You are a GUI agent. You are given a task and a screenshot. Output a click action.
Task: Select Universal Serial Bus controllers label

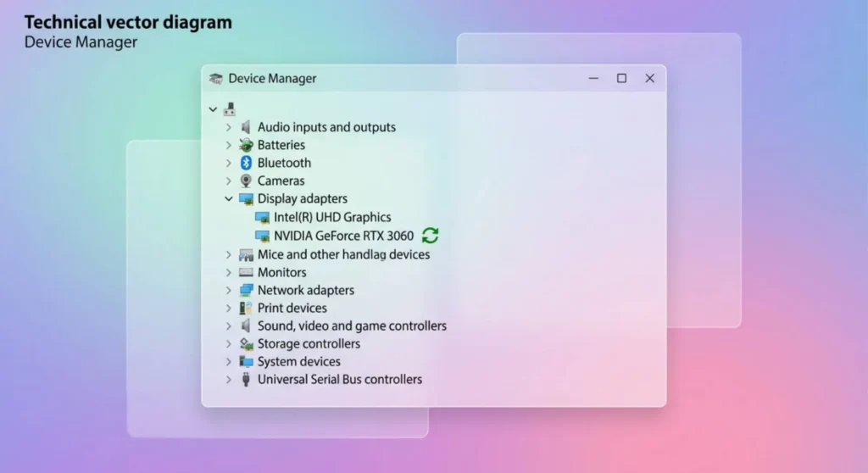pos(339,380)
